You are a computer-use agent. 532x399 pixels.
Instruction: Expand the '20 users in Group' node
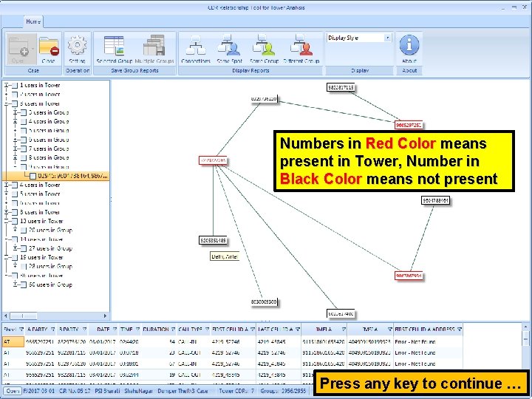[x=15, y=230]
